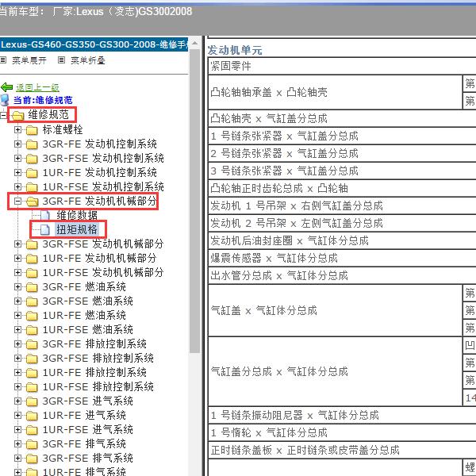Open the 维修数据 document

point(77,215)
